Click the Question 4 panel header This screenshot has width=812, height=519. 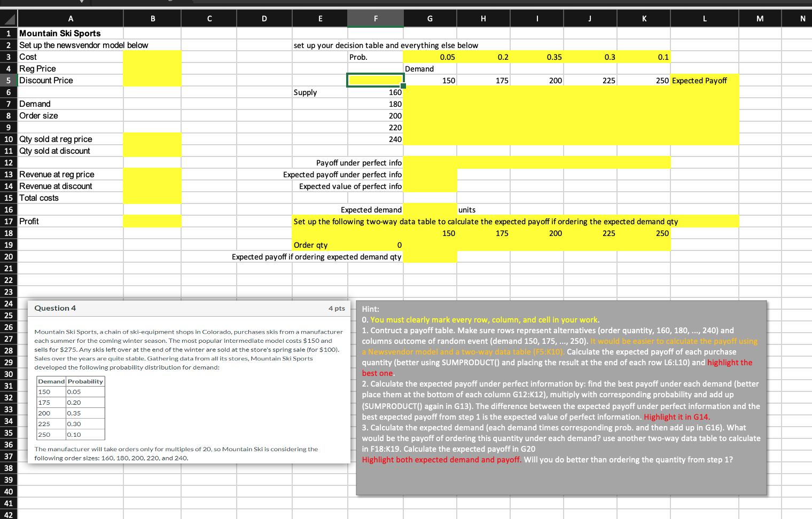click(x=55, y=308)
